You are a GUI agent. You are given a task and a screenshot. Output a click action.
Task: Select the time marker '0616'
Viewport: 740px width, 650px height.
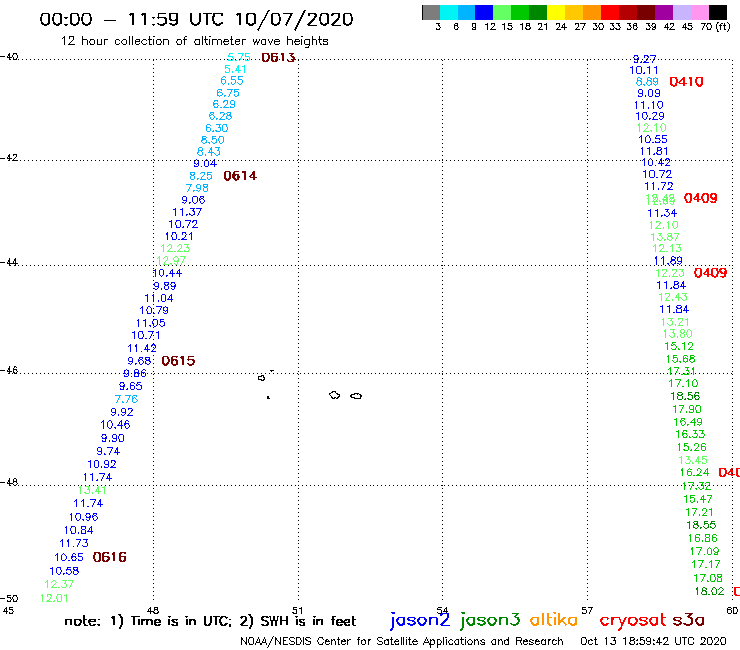tap(109, 557)
